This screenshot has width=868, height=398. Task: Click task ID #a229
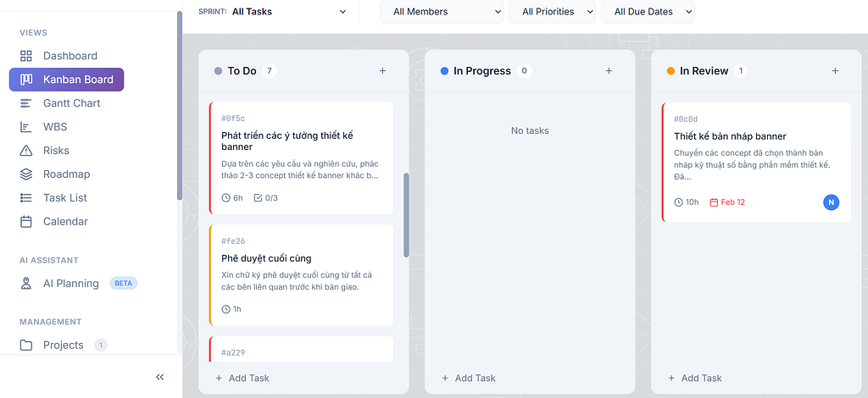[233, 352]
